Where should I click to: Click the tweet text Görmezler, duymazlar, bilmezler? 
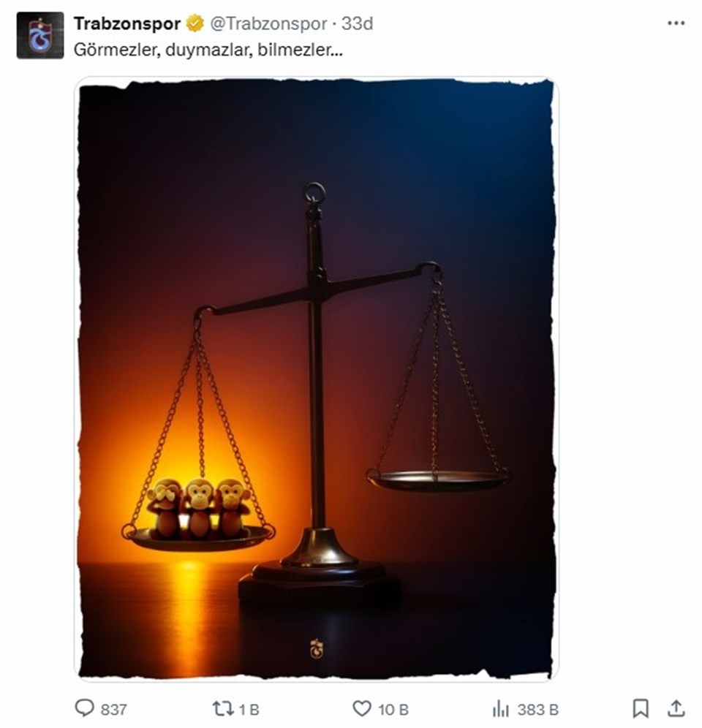tap(208, 50)
